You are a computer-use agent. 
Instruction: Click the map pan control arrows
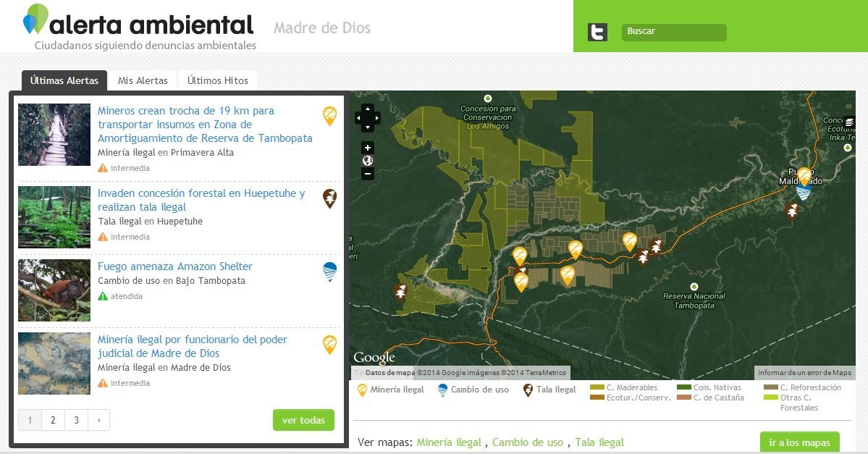tap(367, 117)
